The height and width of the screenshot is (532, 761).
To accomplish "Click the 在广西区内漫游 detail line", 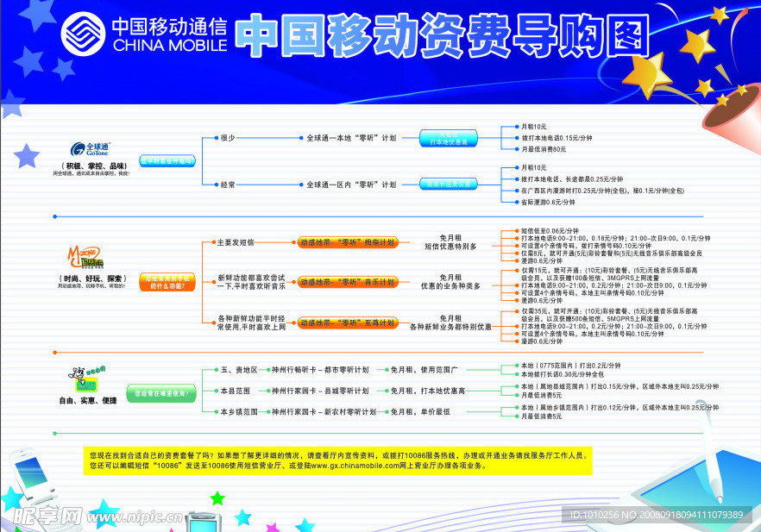I will 603,191.
